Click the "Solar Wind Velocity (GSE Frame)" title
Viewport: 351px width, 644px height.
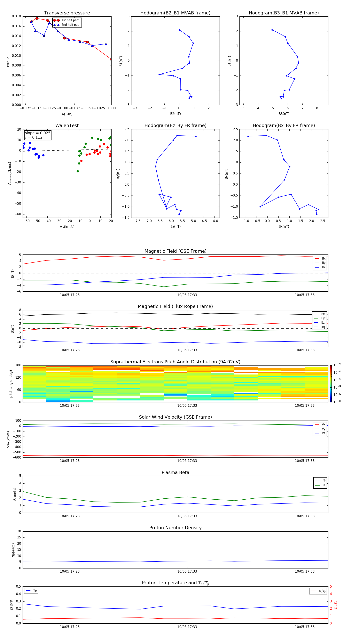pos(175,417)
